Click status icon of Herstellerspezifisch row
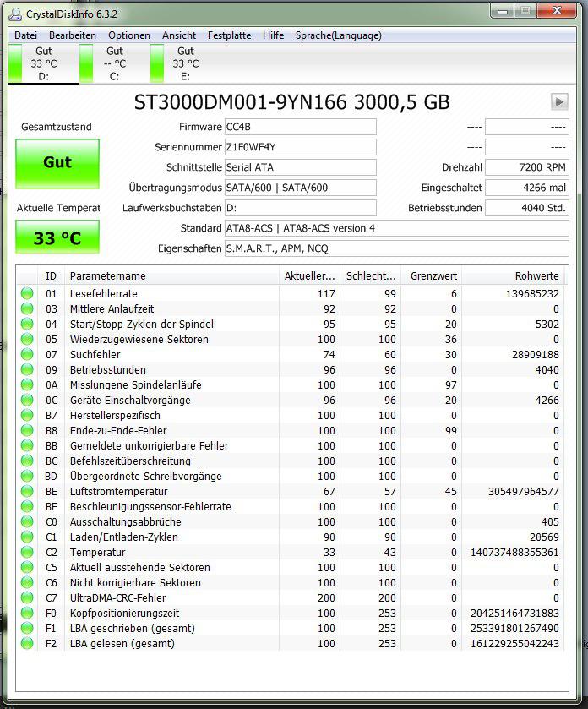This screenshot has width=588, height=709. (27, 415)
